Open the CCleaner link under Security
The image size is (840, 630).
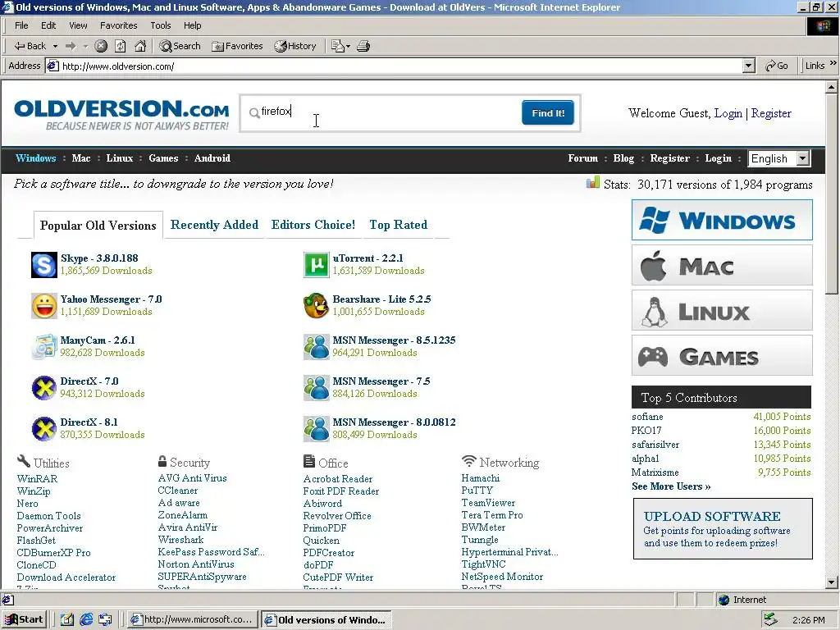pos(177,491)
